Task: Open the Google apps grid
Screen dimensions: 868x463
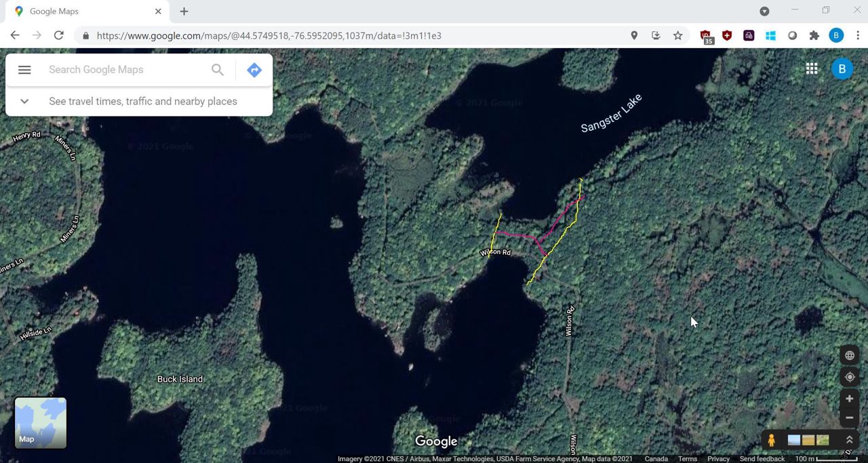Action: tap(812, 68)
